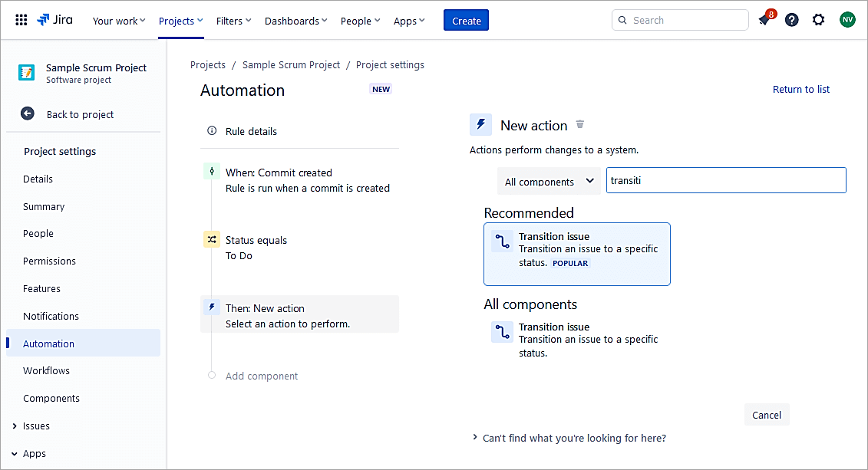Click the NV user avatar
This screenshot has width=868, height=470.
coord(847,20)
